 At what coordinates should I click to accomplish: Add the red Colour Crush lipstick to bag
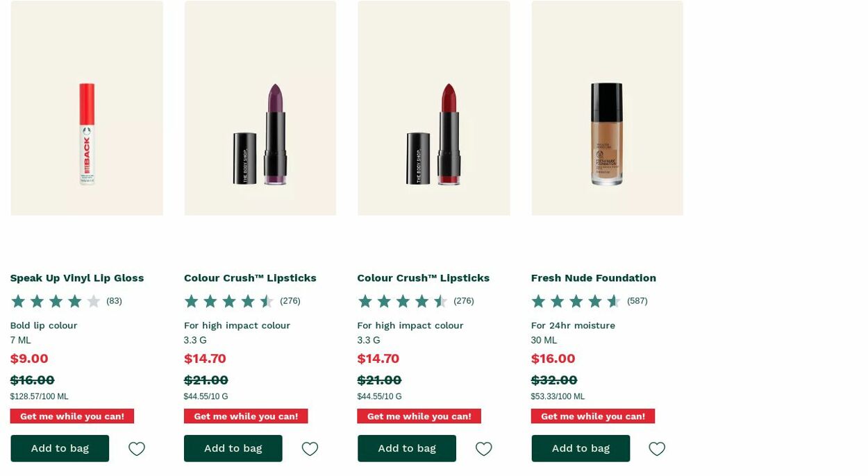(x=406, y=448)
